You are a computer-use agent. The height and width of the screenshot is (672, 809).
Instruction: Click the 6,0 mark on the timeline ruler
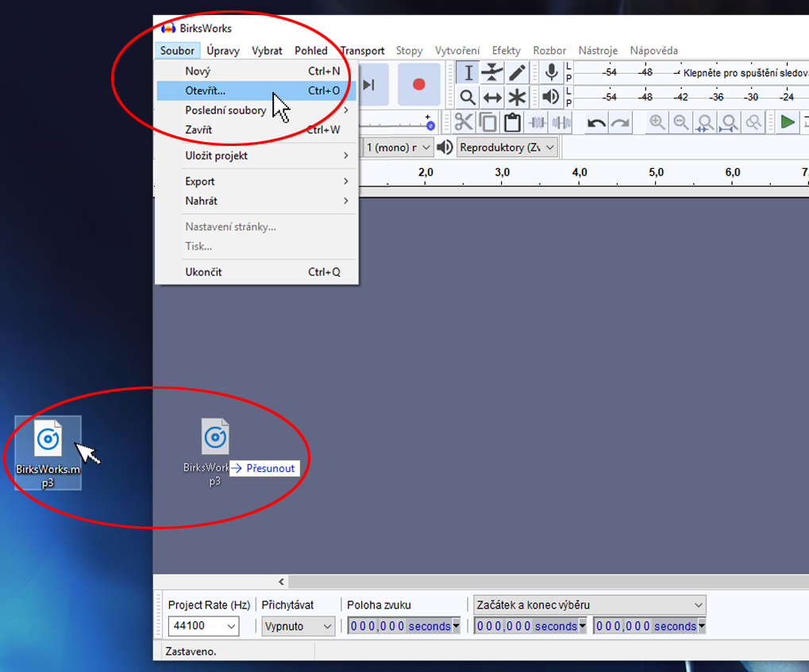click(x=733, y=172)
